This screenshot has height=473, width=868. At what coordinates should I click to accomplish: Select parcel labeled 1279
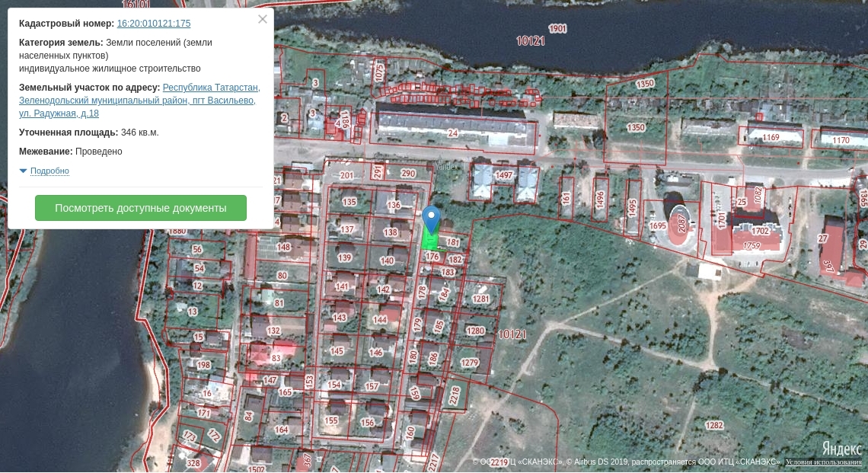(470, 363)
